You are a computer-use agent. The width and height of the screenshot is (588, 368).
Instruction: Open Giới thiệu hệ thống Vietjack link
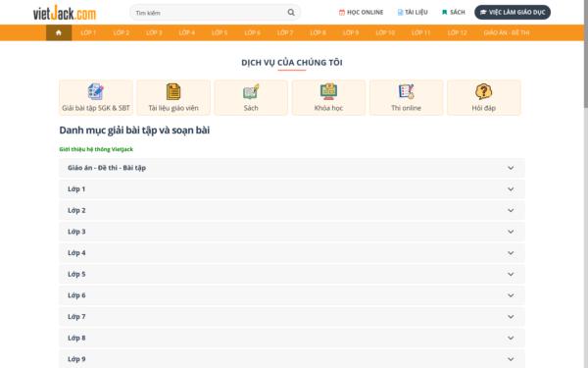coord(96,149)
